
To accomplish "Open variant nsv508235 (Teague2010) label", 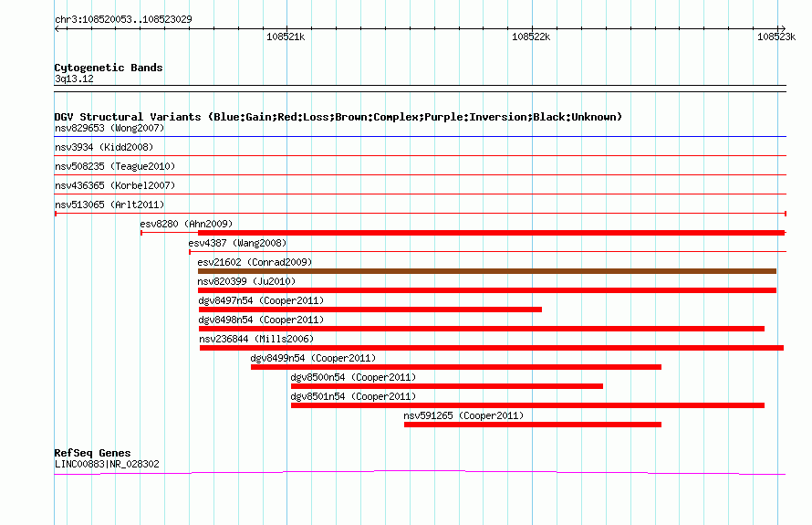I will pyautogui.click(x=115, y=166).
